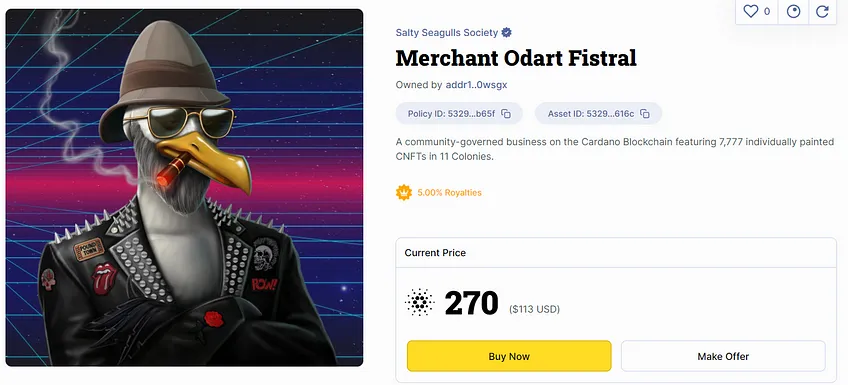Click the crown icon next to royalties

click(403, 192)
